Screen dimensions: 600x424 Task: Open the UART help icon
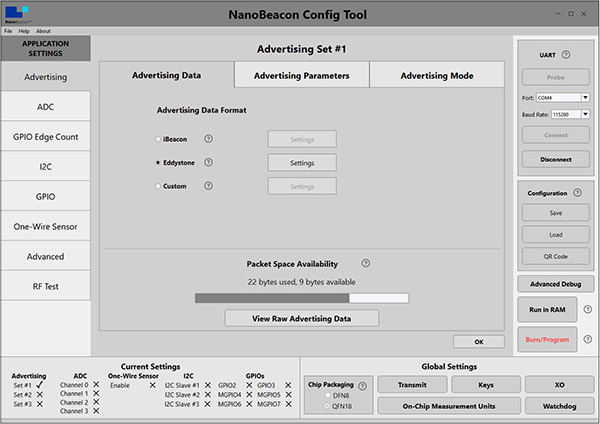(x=566, y=54)
